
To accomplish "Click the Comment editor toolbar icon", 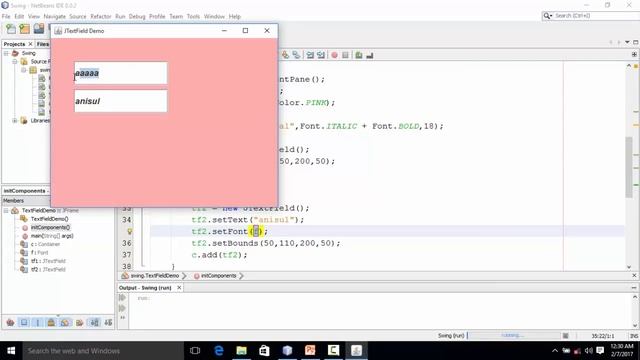I will [x=359, y=55].
